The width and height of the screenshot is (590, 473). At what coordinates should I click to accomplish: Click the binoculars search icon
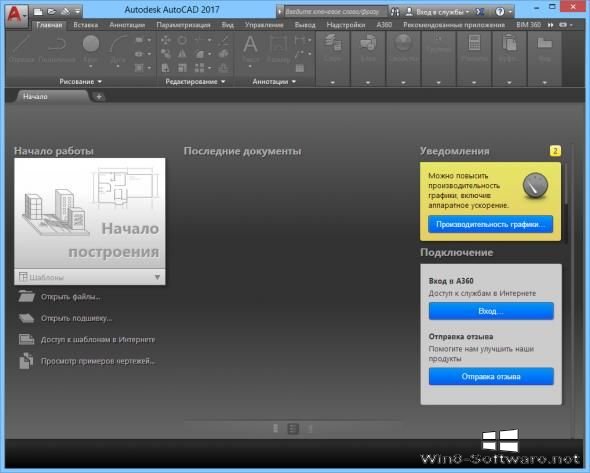click(x=395, y=12)
